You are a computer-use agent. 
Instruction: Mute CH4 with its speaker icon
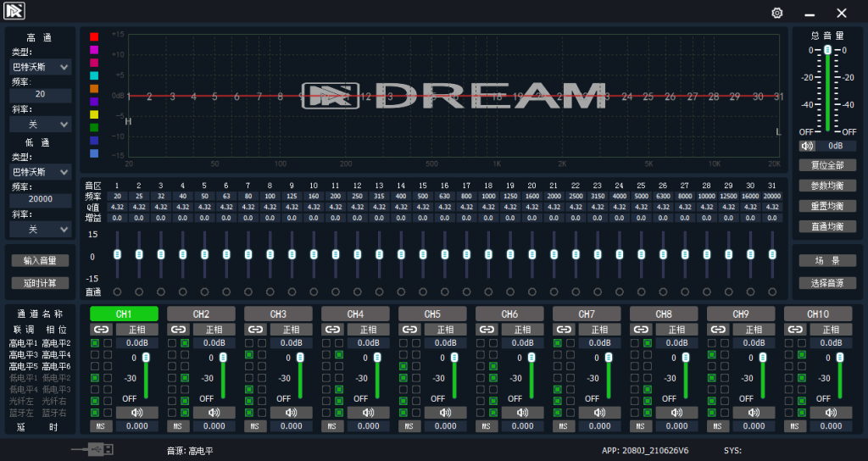(368, 413)
